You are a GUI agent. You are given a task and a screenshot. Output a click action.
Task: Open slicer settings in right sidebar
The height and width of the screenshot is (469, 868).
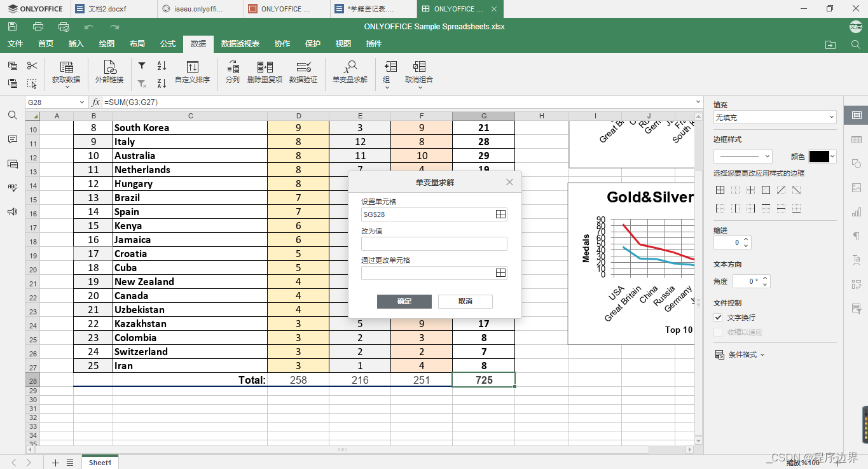[x=856, y=309]
